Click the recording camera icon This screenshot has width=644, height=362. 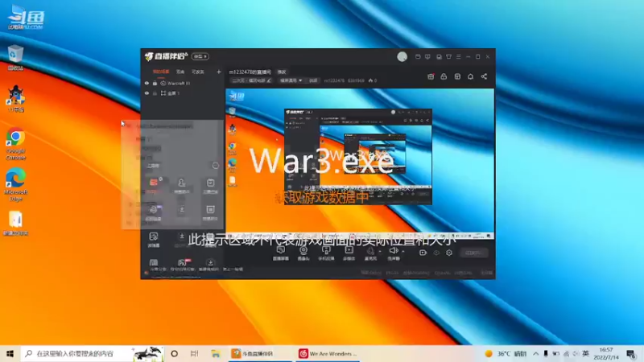point(423,253)
